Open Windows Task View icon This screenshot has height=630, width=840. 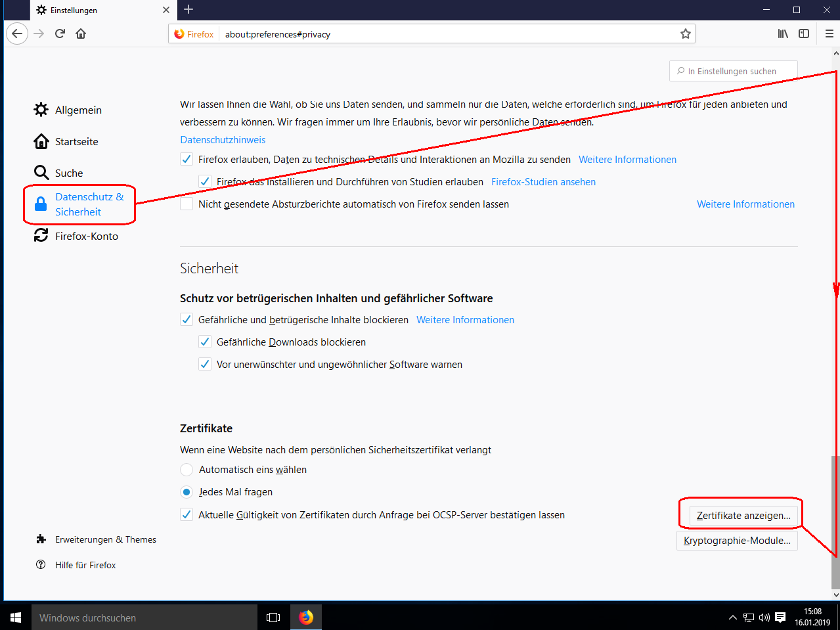click(273, 618)
